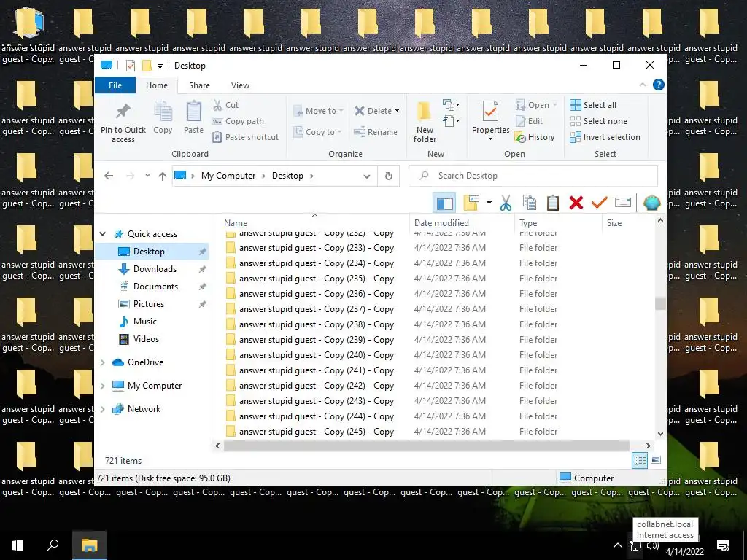Screen dimensions: 747x560
Task: Click the Copy toolbar icon below search
Action: (x=530, y=203)
